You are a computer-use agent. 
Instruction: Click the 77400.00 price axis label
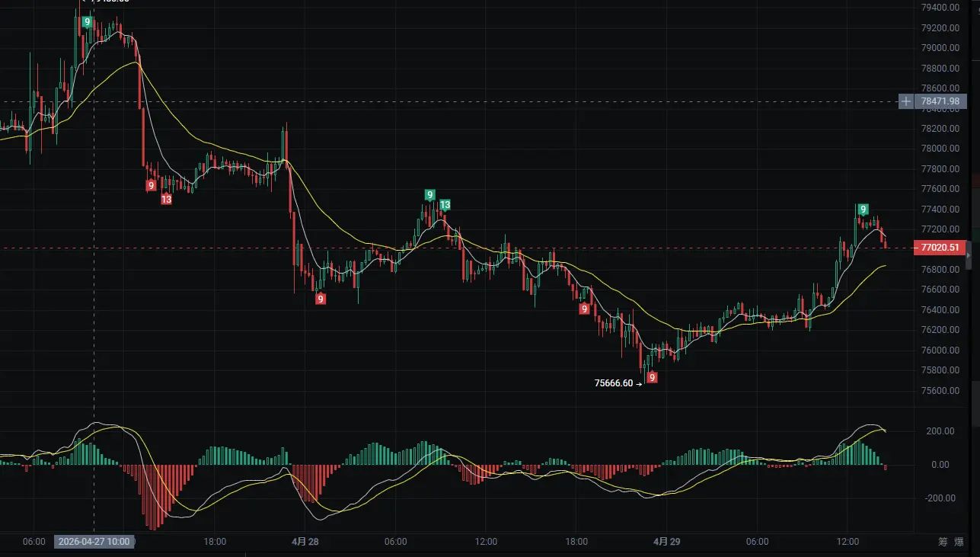tap(939, 210)
